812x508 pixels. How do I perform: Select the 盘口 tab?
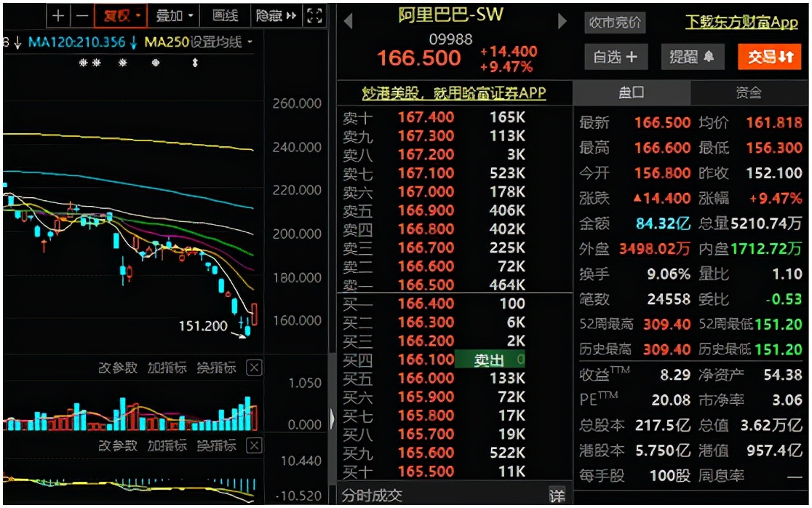click(631, 92)
